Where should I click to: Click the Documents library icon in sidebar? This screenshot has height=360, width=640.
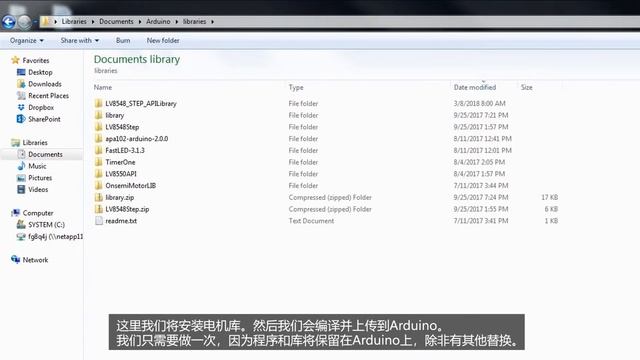pos(21,154)
